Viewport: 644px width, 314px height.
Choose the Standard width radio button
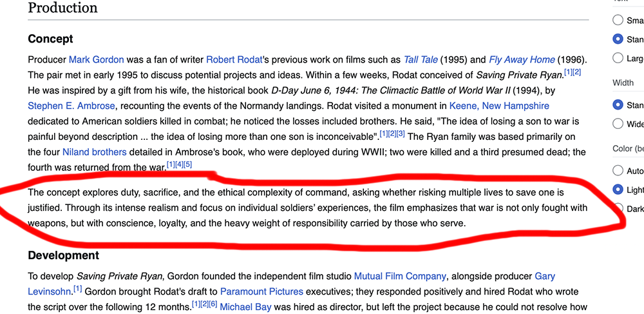coord(618,104)
